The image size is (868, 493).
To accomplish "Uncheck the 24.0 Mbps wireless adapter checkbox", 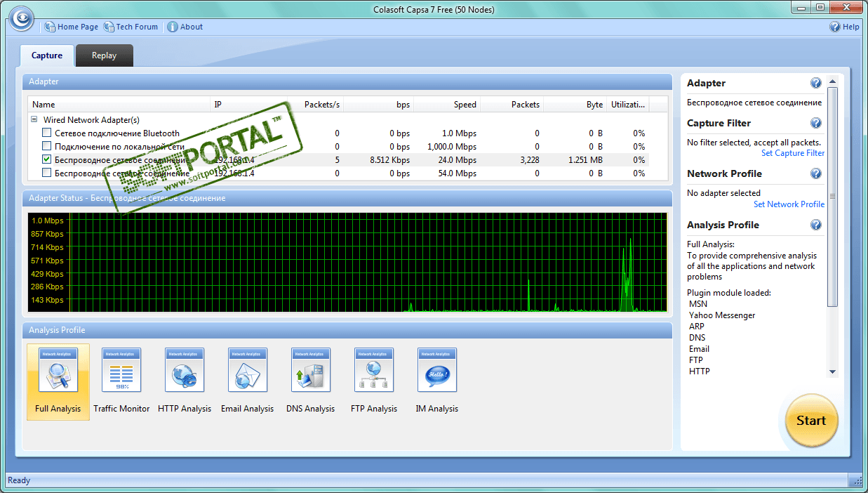I will pos(47,159).
